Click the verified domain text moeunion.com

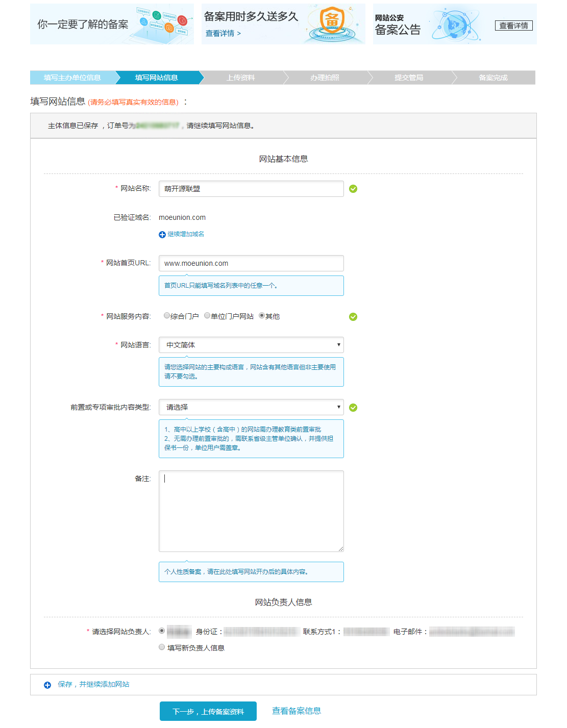click(182, 217)
